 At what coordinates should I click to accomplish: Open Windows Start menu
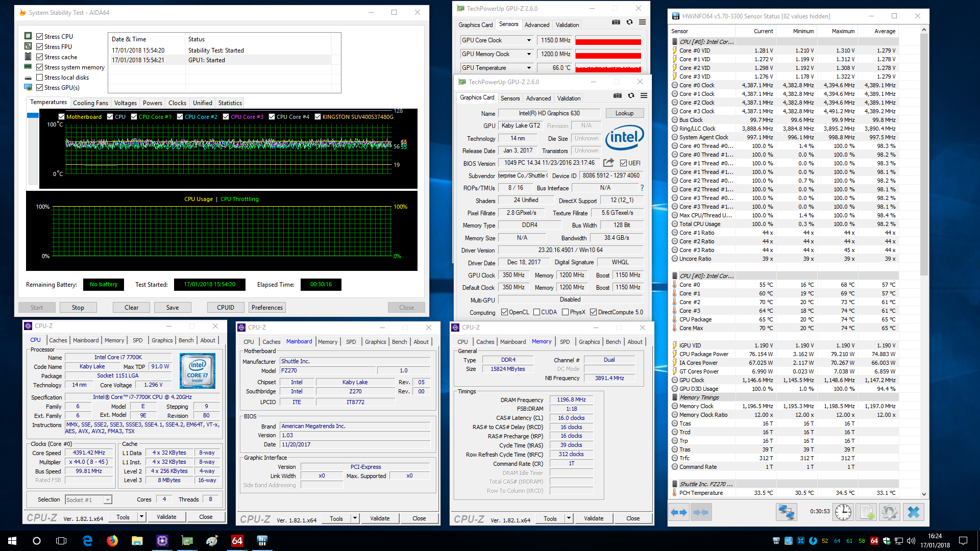click(12, 541)
